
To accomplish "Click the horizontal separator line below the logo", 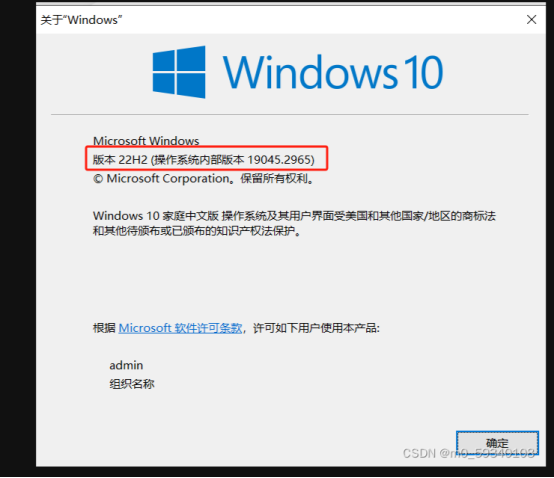I will click(290, 114).
